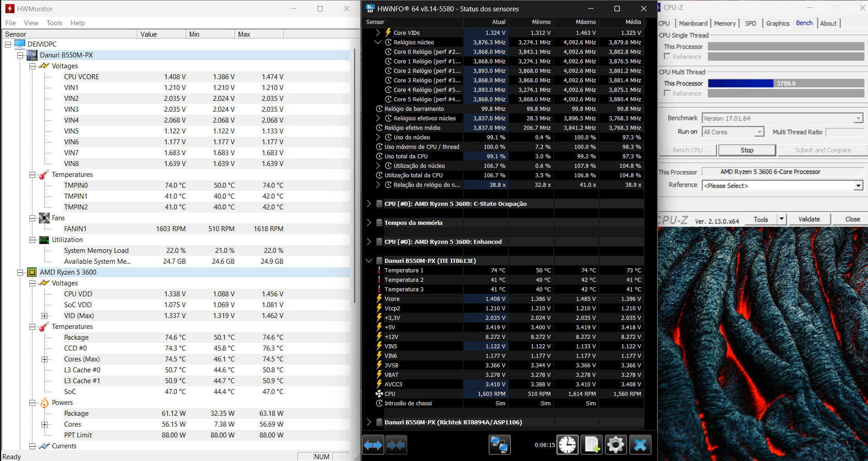Open the File menu in HWMonitor
Viewport: 868px width, 461px height.
click(10, 23)
